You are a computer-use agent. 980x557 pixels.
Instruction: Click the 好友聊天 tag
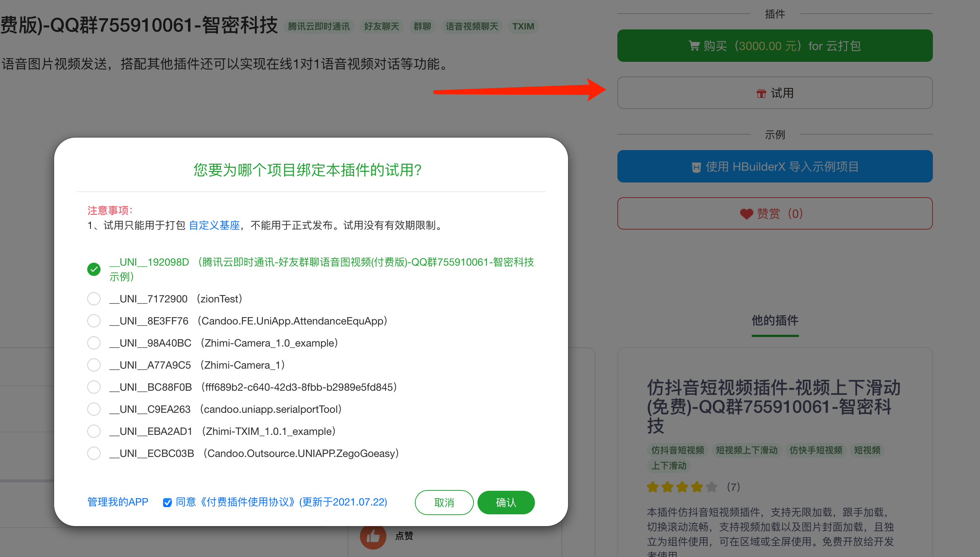[x=381, y=26]
